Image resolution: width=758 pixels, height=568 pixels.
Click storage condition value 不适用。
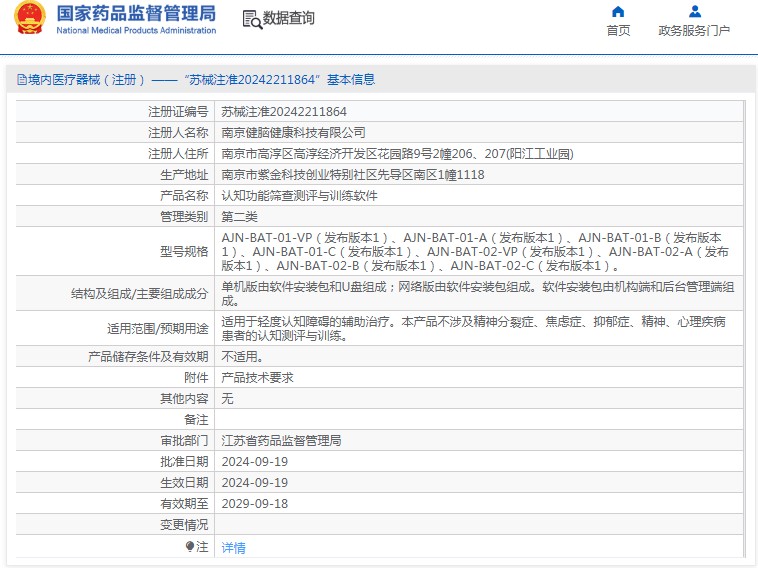[x=243, y=357]
